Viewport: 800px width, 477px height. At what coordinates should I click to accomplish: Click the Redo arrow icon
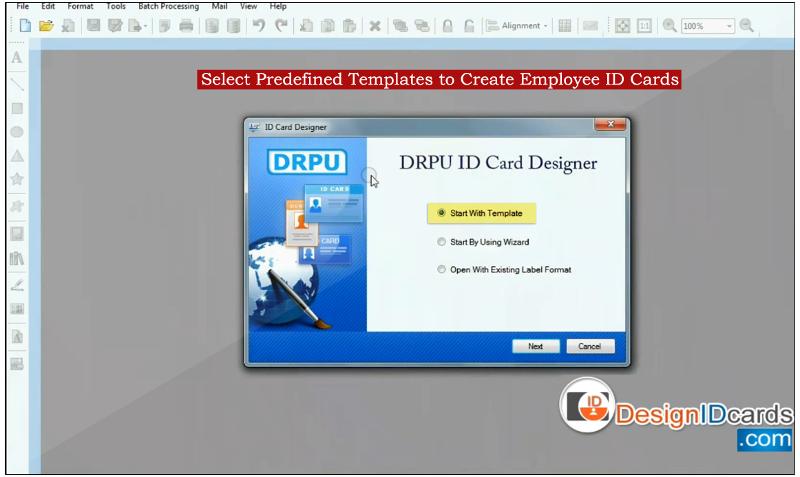click(281, 25)
